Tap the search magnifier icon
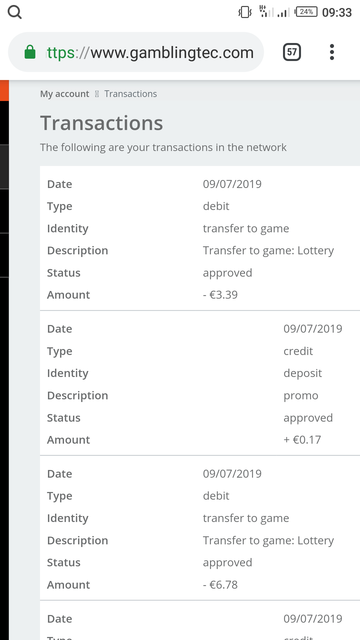This screenshot has width=360, height=640. (x=15, y=13)
